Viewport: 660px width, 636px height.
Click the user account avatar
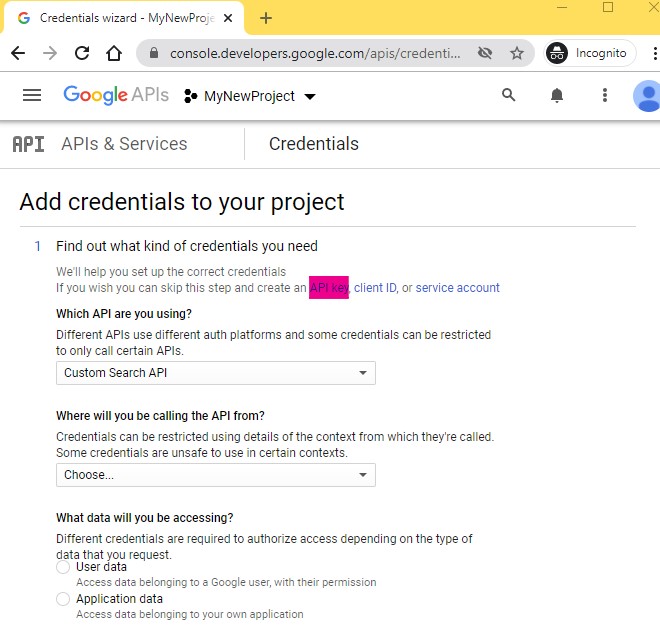[x=647, y=96]
